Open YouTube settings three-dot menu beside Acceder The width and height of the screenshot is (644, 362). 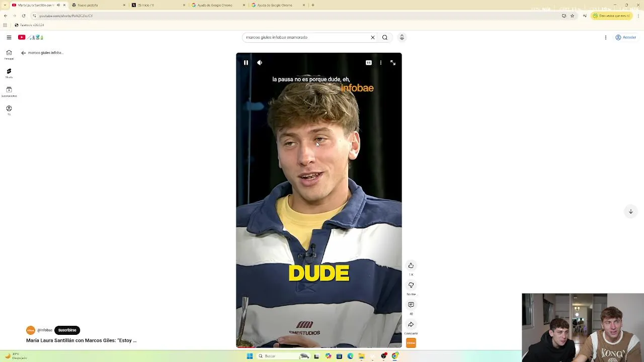pos(606,37)
